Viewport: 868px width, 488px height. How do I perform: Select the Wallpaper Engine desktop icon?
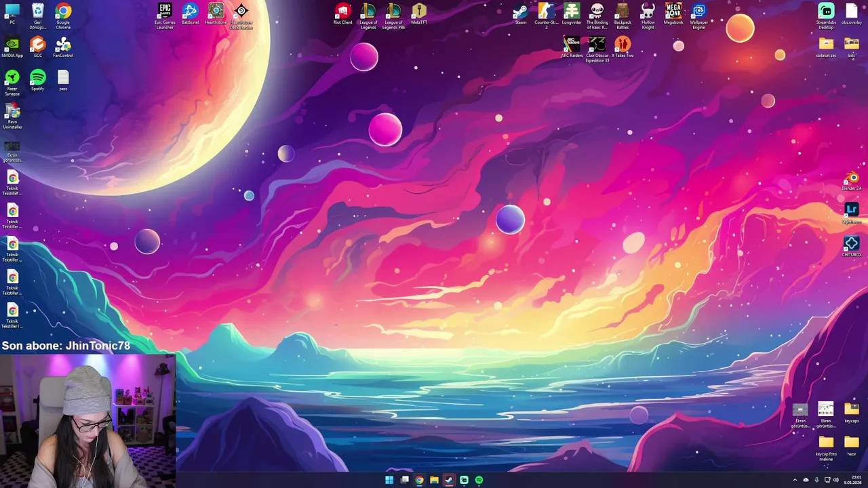(699, 16)
